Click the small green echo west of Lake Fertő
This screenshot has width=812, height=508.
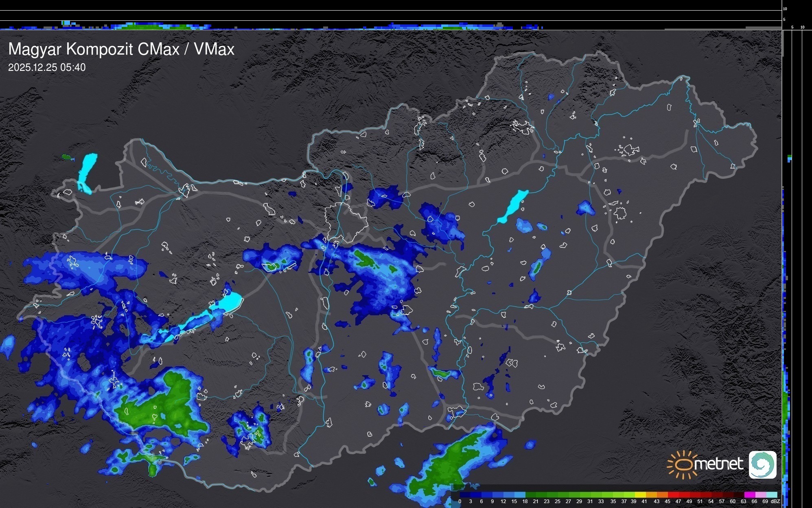click(66, 157)
